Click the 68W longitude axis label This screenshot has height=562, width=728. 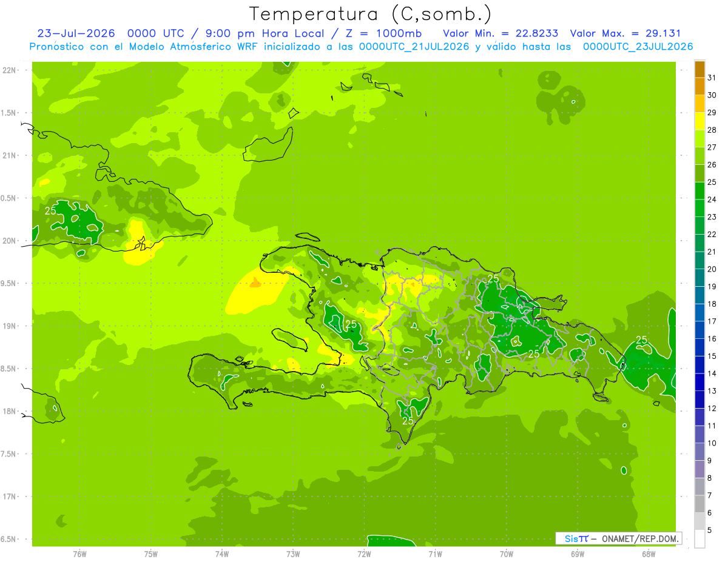(649, 554)
